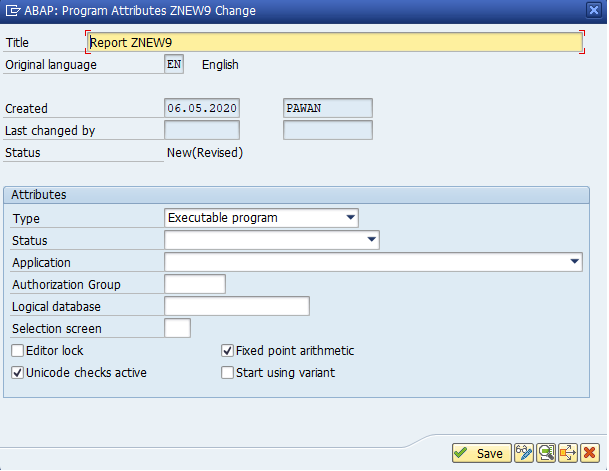This screenshot has width=609, height=471.
Task: Disable Unicode checks active checkbox
Action: pos(17,373)
